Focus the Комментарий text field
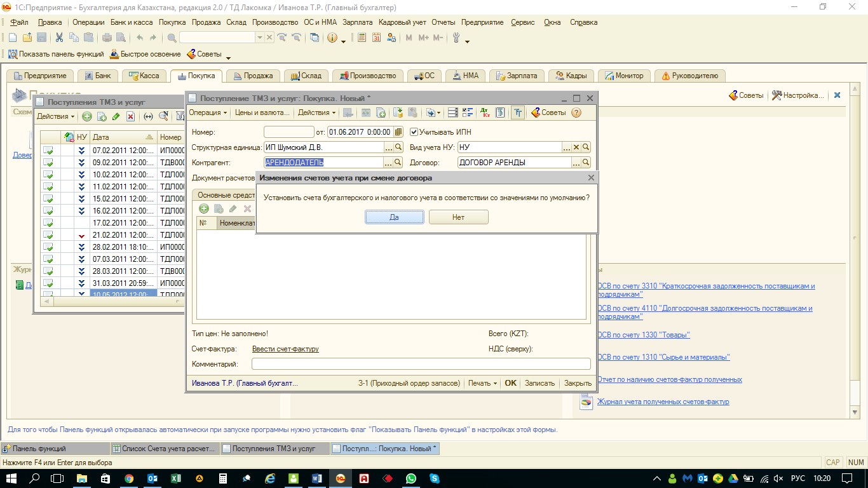Viewport: 868px width, 488px height. pos(421,364)
